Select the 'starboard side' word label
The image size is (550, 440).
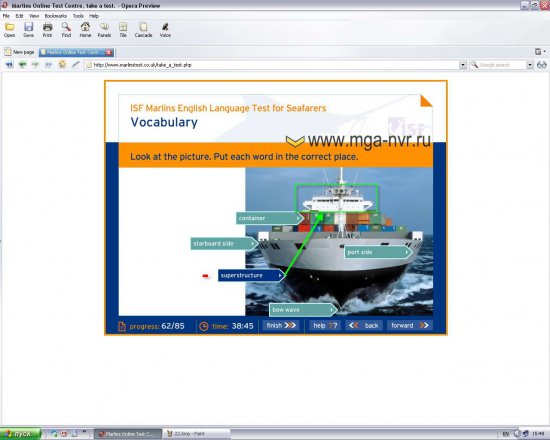tap(224, 244)
